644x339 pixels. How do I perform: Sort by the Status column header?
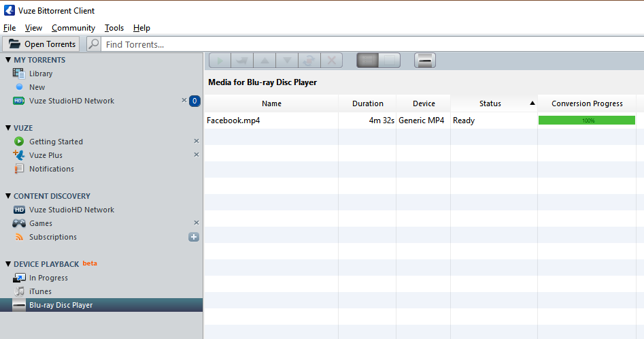pyautogui.click(x=494, y=103)
